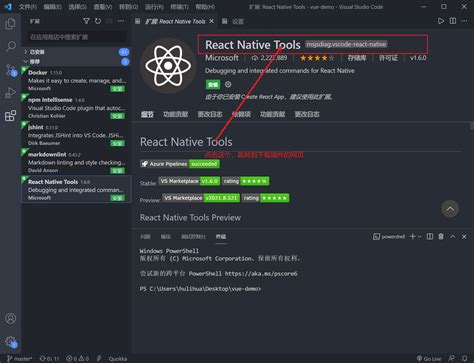Open extensions view more actions menu
This screenshot has height=363, width=474.
pyautogui.click(x=121, y=21)
